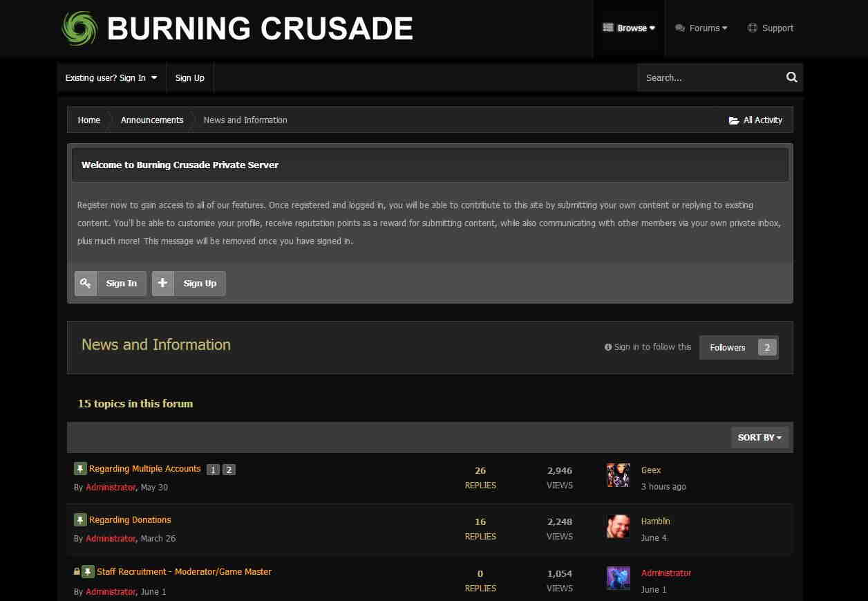
Task: Open Hamblin's avatar thumbnail
Action: pyautogui.click(x=618, y=526)
